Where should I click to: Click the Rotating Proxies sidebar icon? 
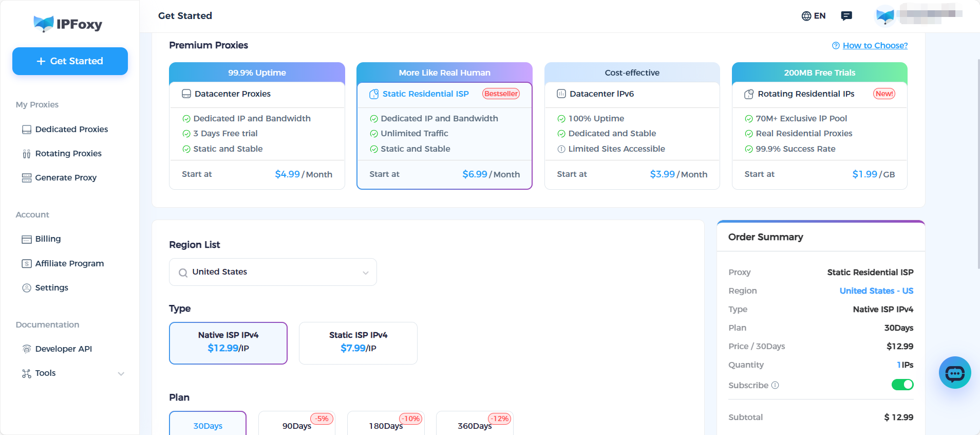coord(27,154)
